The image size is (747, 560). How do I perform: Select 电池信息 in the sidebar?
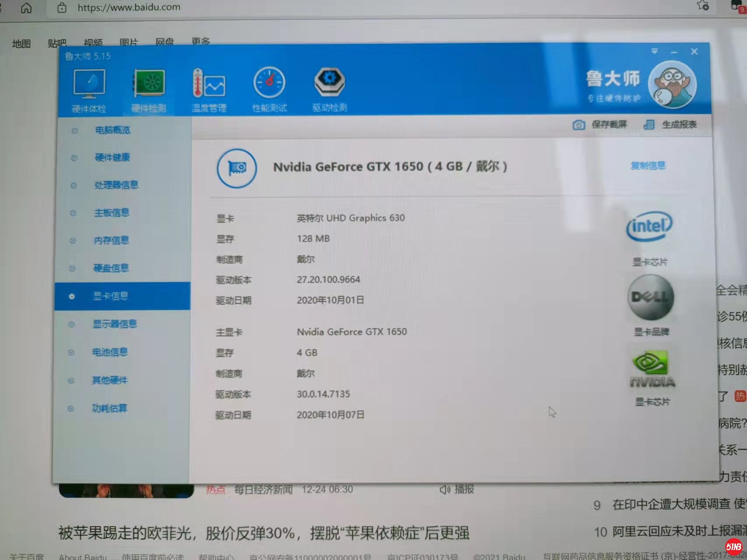click(110, 352)
